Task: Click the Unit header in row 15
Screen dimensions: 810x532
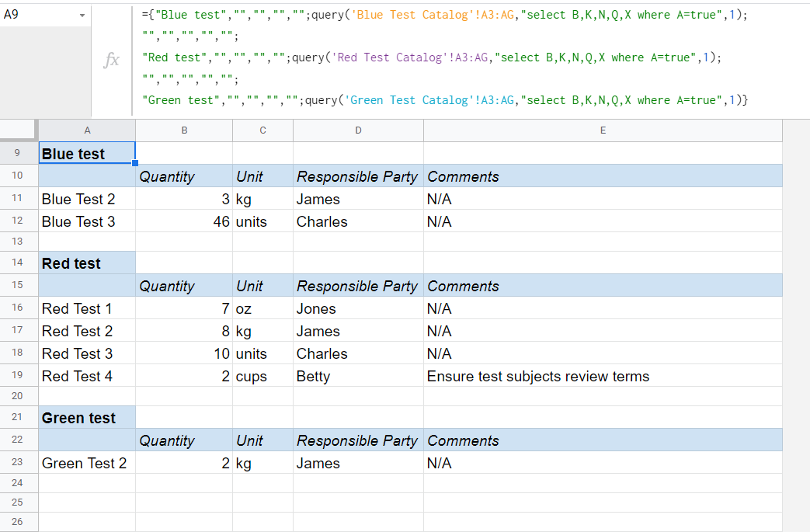Action: [x=263, y=286]
